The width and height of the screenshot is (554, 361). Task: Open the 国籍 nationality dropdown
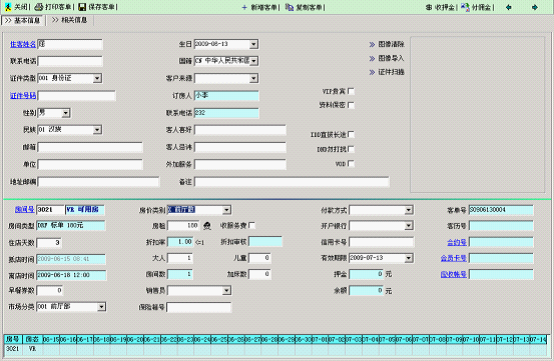(254, 61)
